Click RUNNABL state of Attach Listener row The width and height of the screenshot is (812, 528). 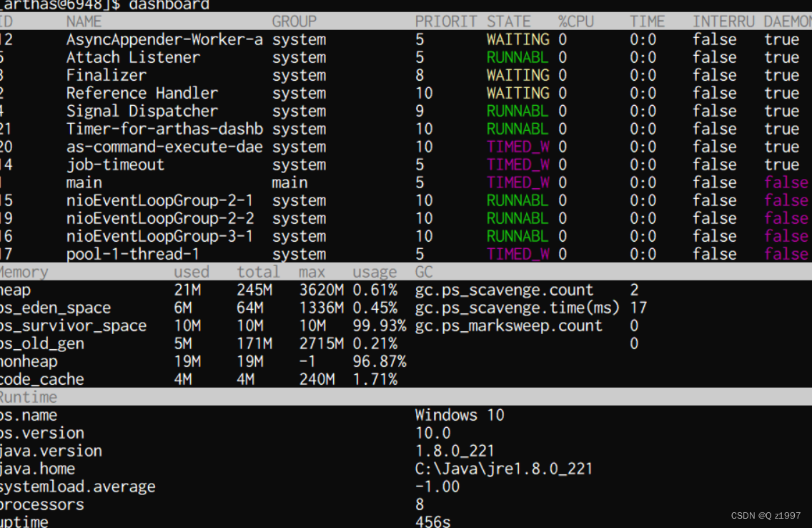pos(518,57)
